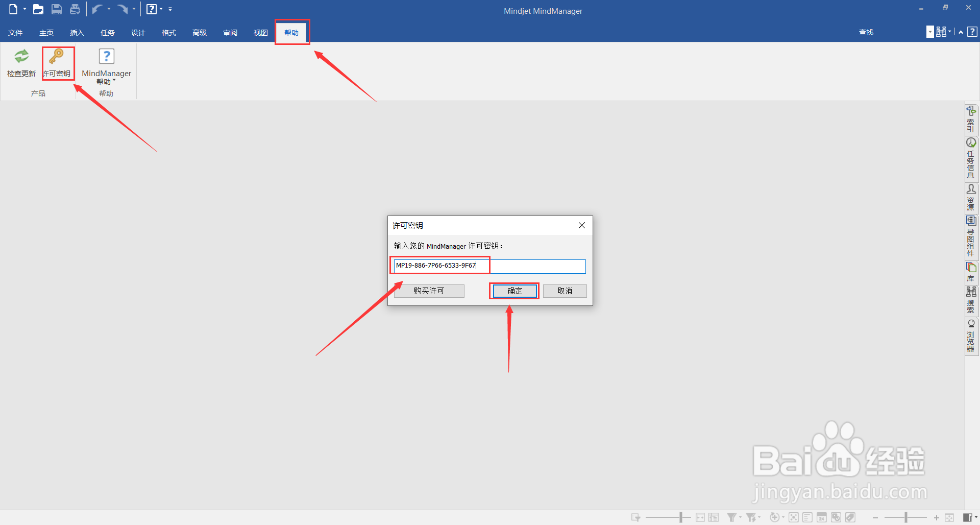980x525 pixels.
Task: Switch to the 高级 ribbon tab
Action: [200, 33]
